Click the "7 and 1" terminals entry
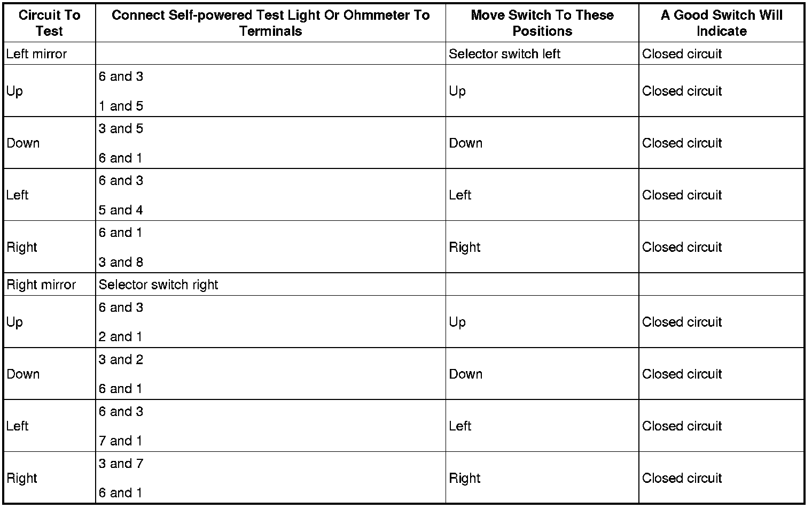Image resolution: width=812 pixels, height=508 pixels. click(x=121, y=441)
